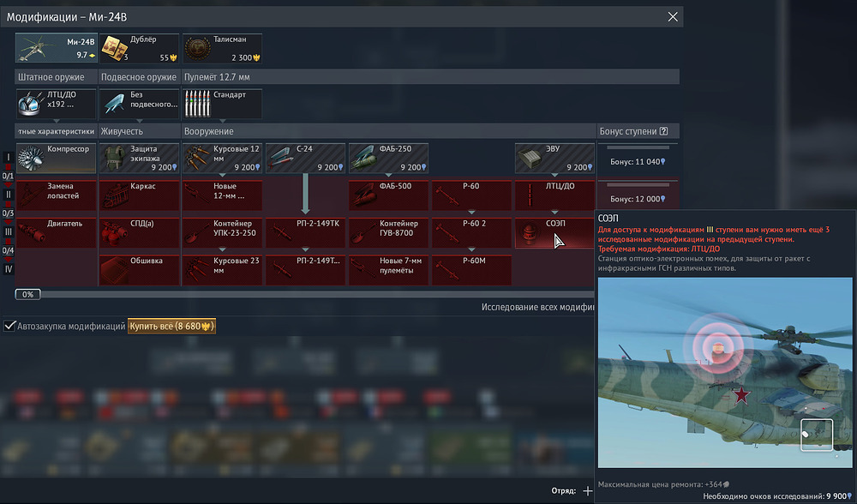The height and width of the screenshot is (504, 857).
Task: Select the Ми-24В vehicle tab
Action: (x=56, y=48)
